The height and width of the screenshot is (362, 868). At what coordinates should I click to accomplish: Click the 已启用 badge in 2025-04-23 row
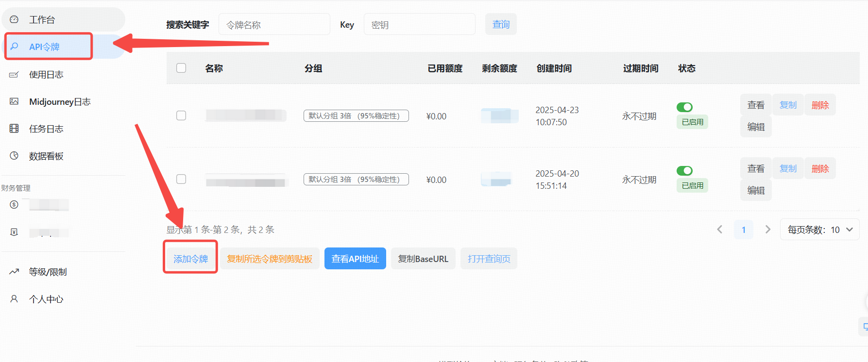pos(692,122)
